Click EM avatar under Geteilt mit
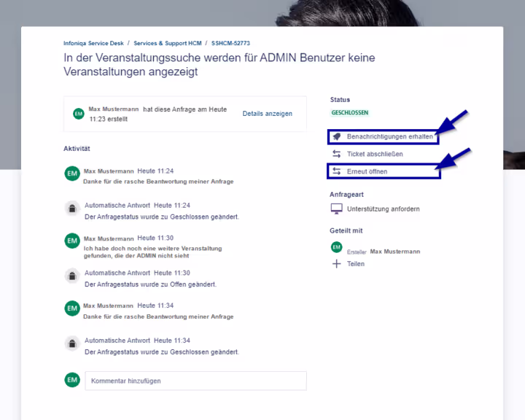Screen dimensions: 525x420 tap(336, 247)
